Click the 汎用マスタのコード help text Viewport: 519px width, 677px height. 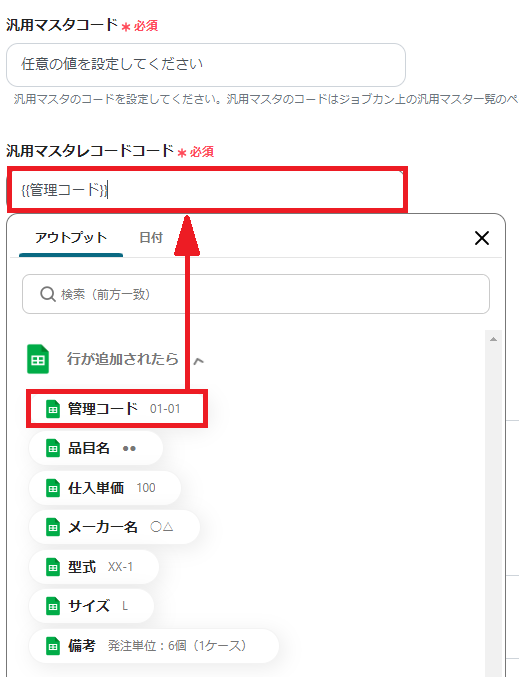click(x=266, y=99)
